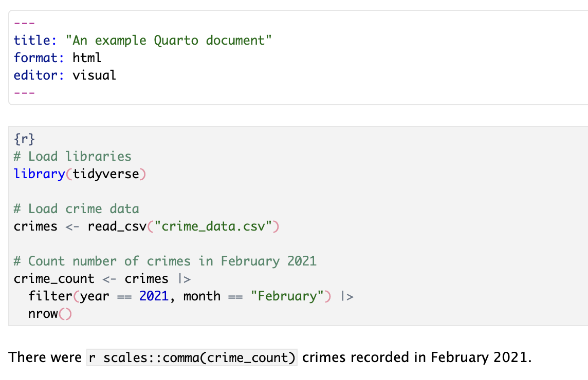Click the words 'There were' in the paragraph

coord(45,357)
